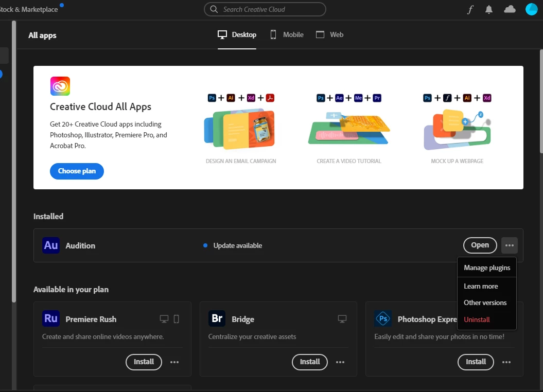The width and height of the screenshot is (543, 392).
Task: Install Premiere Rush
Action: (144, 362)
